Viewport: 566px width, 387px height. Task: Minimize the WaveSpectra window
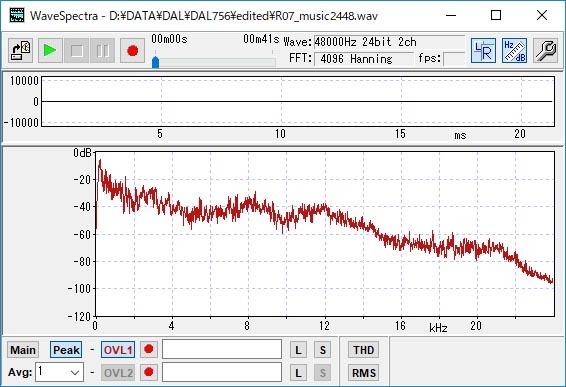click(x=451, y=16)
